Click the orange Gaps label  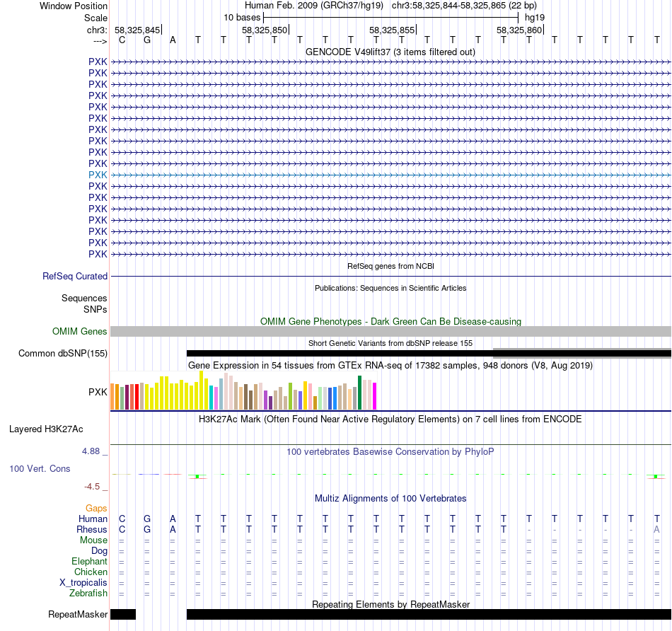point(96,509)
